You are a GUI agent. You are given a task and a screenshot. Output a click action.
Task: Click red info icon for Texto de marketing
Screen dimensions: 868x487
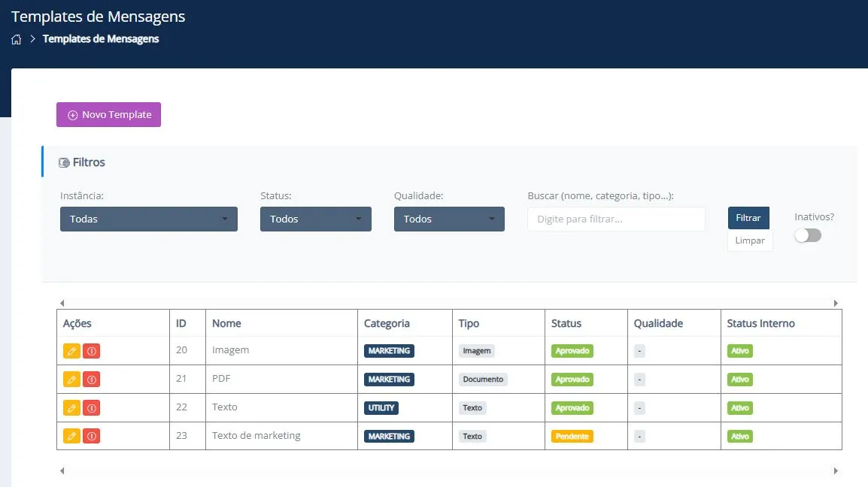coord(91,436)
